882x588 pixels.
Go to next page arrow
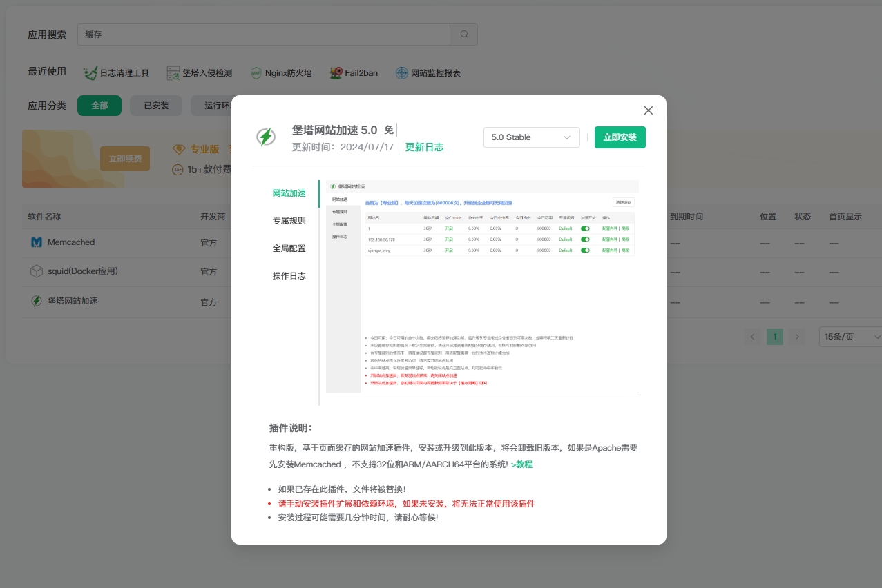[x=797, y=337]
